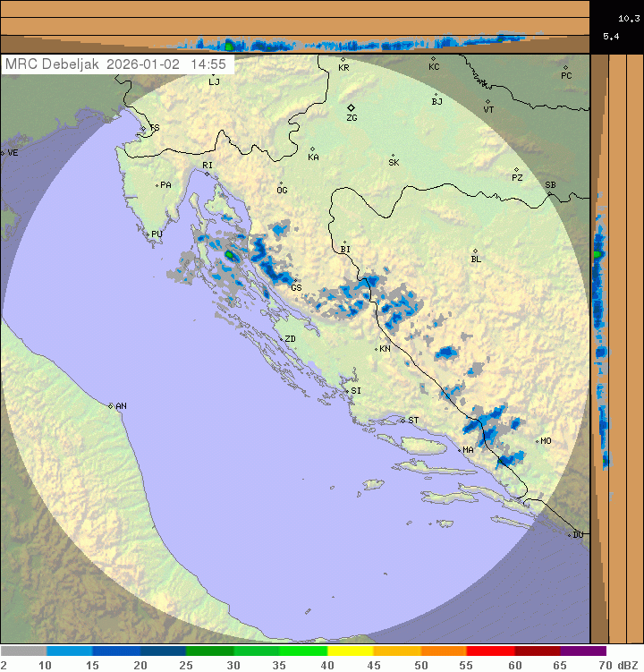Select the AN Ancona marker
The width and height of the screenshot is (644, 672).
[111, 406]
